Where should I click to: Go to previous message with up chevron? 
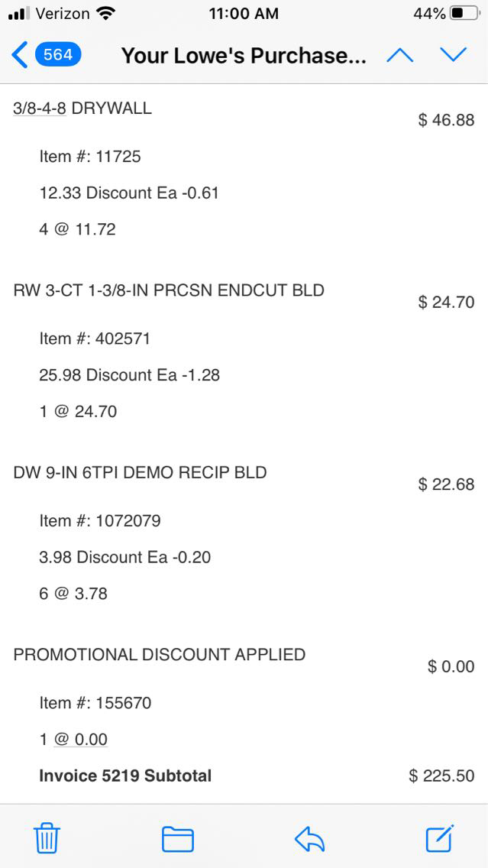(400, 55)
